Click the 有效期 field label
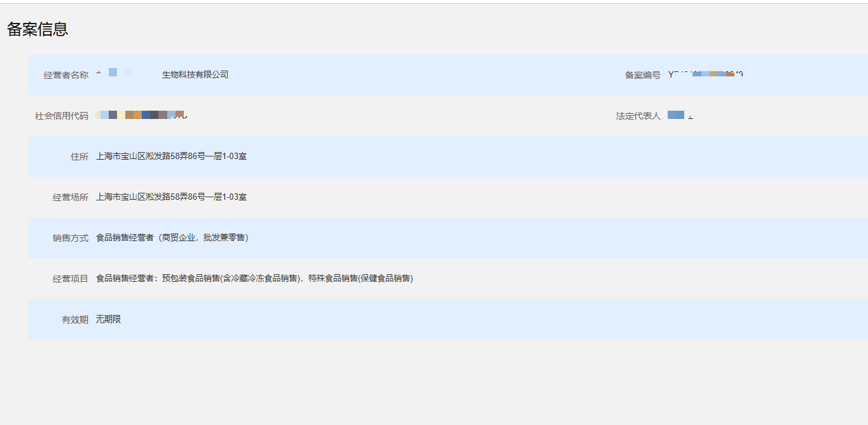The width and height of the screenshot is (868, 425). [x=75, y=319]
